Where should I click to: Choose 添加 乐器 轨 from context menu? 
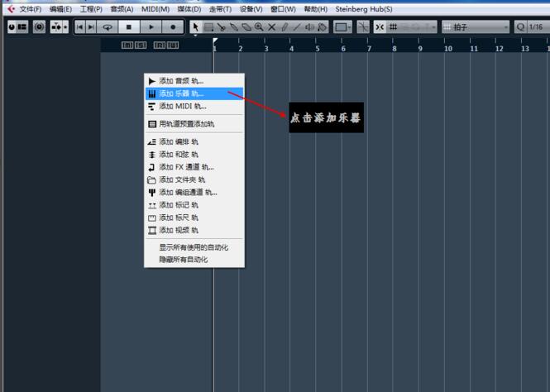tap(194, 93)
